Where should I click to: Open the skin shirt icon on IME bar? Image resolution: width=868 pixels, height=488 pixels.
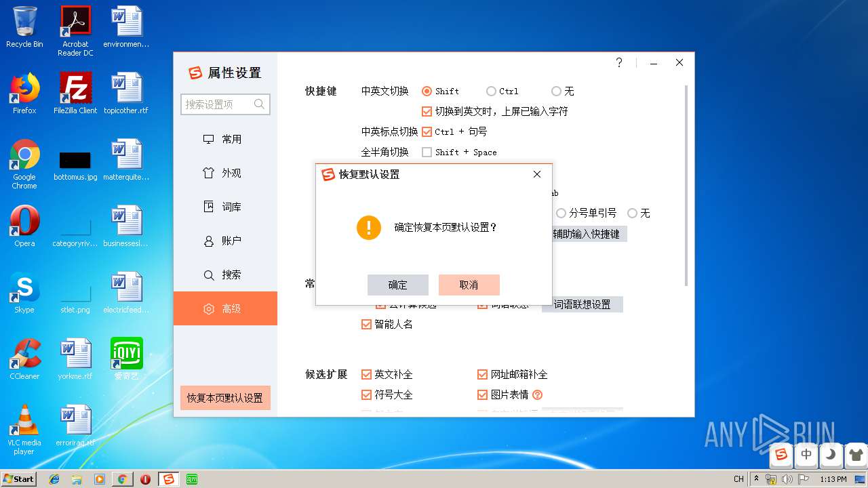click(x=855, y=455)
